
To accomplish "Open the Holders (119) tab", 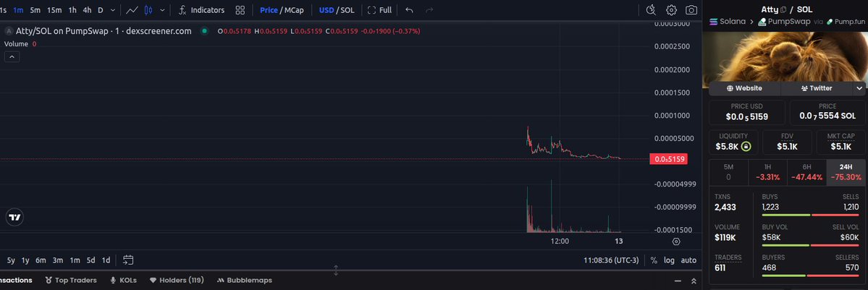I will coord(177,280).
